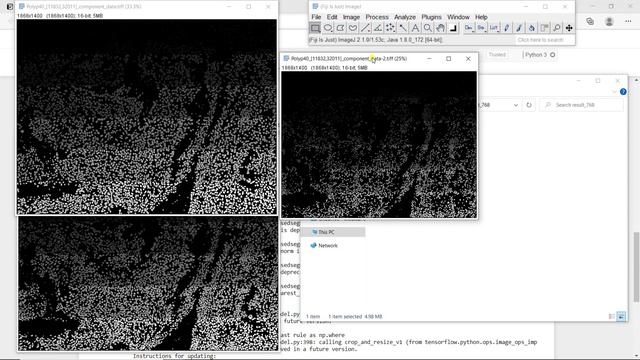This screenshot has width=640, height=360.
Task: Switch Explorer to large icons view
Action: pyautogui.click(x=621, y=316)
